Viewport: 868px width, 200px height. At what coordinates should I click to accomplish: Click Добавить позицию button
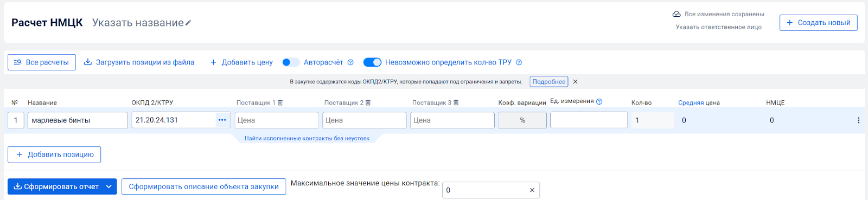tap(54, 154)
